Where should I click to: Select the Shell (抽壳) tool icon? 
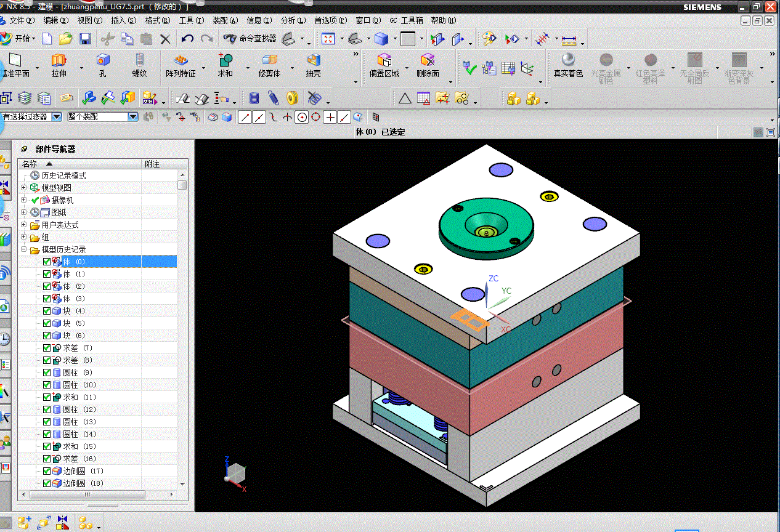tap(314, 60)
